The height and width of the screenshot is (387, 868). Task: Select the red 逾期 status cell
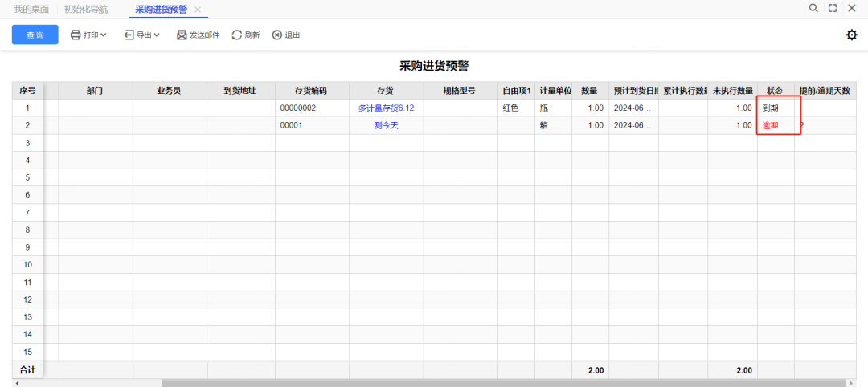[771, 125]
